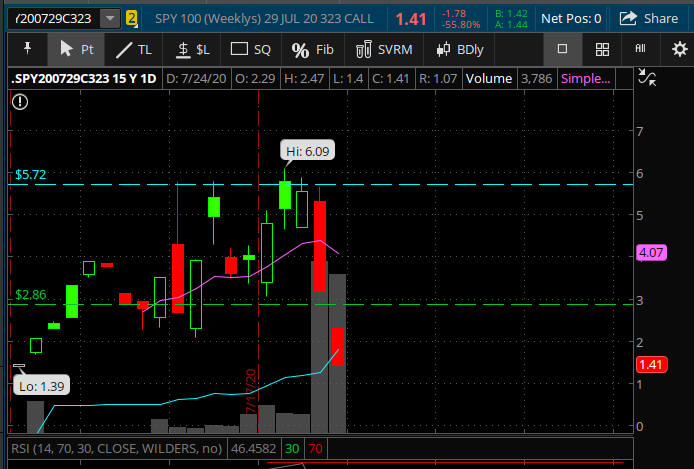Viewport: 694px width, 469px height.
Task: Click the .SPY200729C323 15 Y 1D chart title
Action: click(84, 79)
